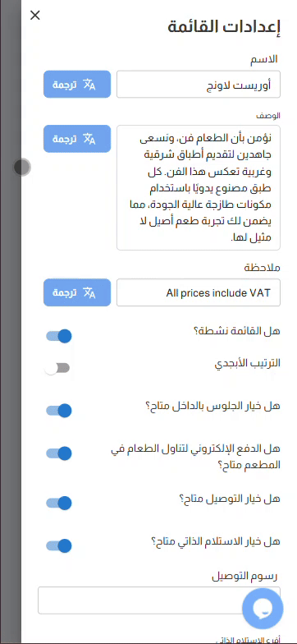297x644 pixels.
Task: Enable الترتيب الأبجدي switch
Action: 57,368
